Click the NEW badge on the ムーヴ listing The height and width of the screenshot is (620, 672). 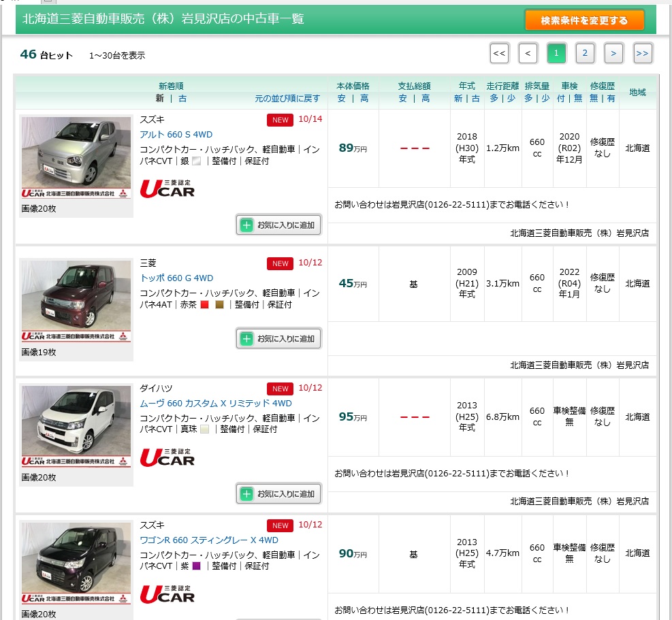(280, 389)
